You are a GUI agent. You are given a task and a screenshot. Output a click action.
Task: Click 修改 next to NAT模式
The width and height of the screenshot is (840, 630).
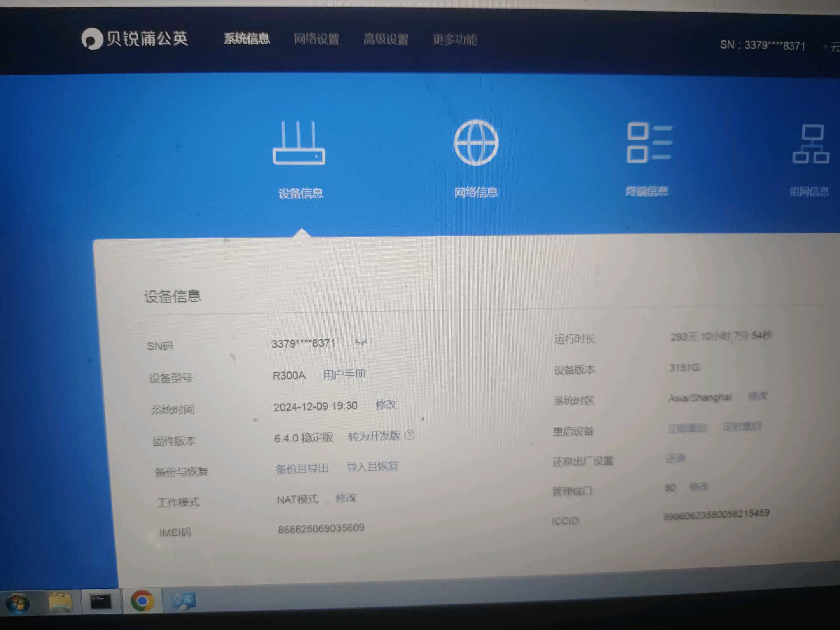[345, 498]
